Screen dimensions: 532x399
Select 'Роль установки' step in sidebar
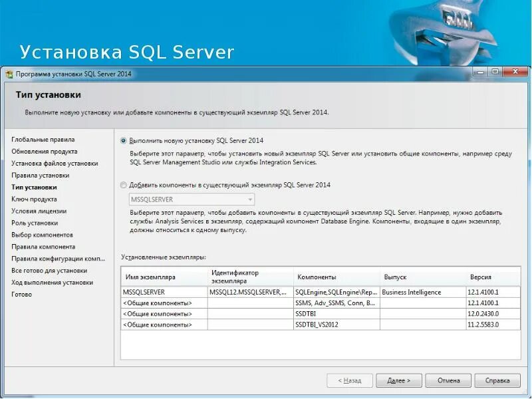point(35,223)
